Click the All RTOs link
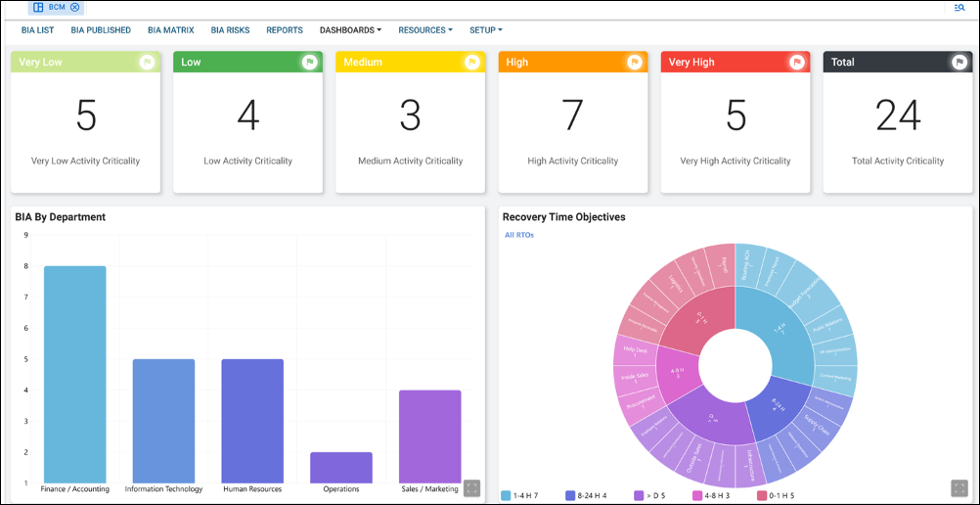Screen dimensions: 980x505 (519, 235)
